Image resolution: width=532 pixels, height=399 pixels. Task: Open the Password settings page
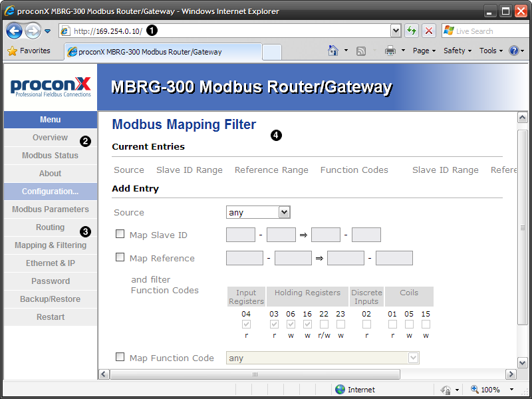tap(51, 281)
